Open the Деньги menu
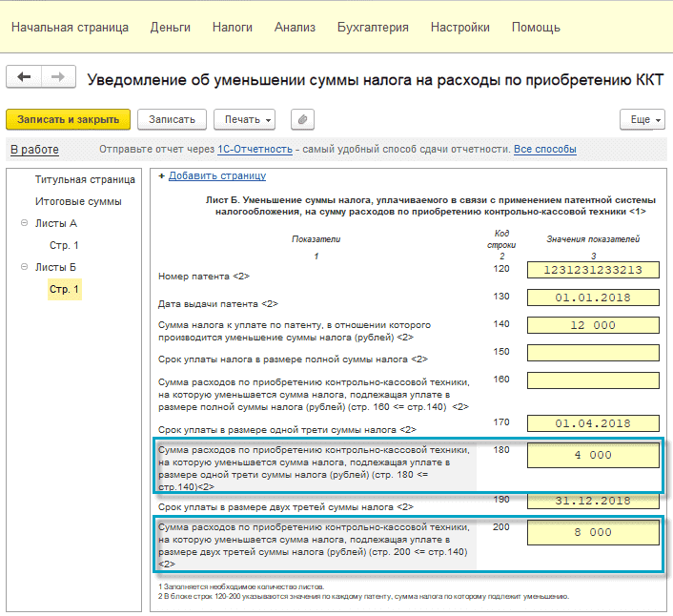The height and width of the screenshot is (616, 673). tap(170, 28)
